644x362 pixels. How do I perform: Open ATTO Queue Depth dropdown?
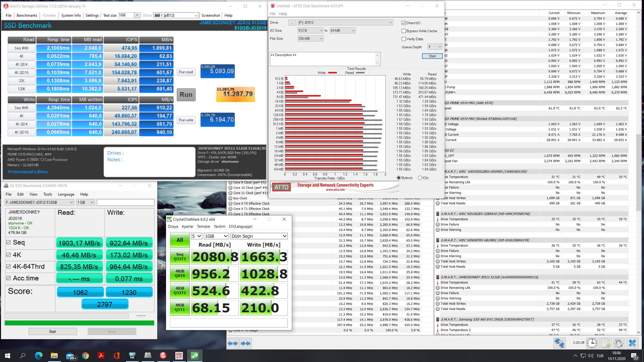coord(435,47)
